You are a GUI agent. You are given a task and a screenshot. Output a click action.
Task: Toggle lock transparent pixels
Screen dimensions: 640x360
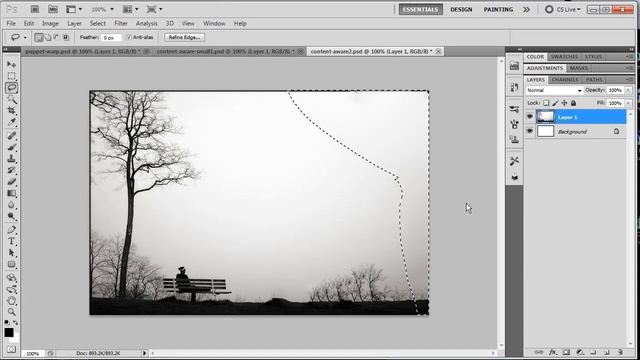point(546,103)
